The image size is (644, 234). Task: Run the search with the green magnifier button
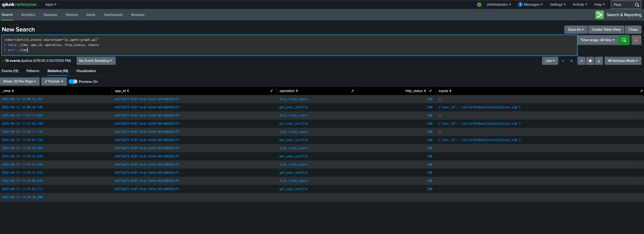coord(624,40)
